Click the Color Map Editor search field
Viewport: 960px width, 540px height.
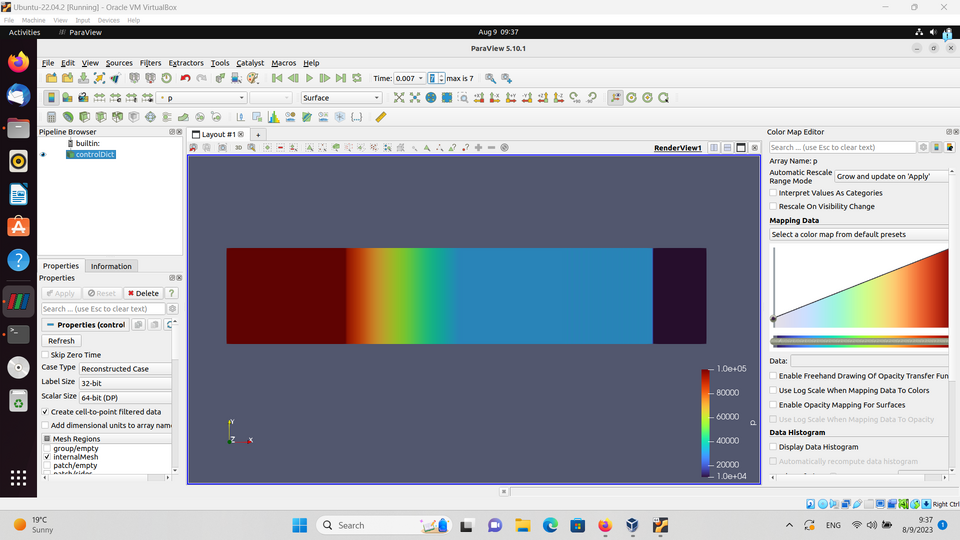[842, 148]
